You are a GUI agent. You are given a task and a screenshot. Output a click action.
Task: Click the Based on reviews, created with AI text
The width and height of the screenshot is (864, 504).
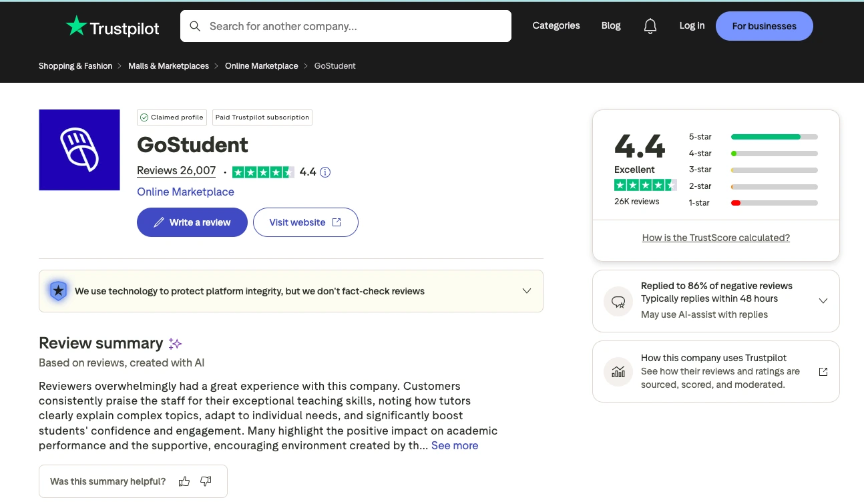click(x=122, y=363)
